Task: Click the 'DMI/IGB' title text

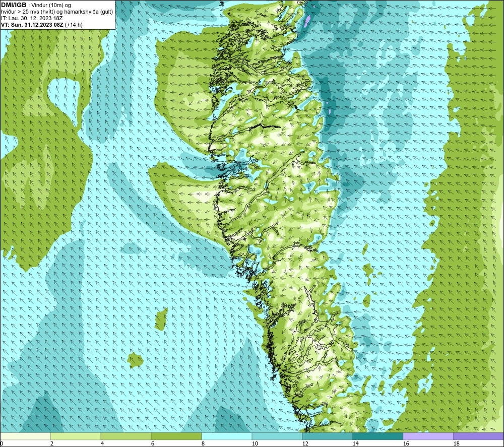Action: (14, 5)
